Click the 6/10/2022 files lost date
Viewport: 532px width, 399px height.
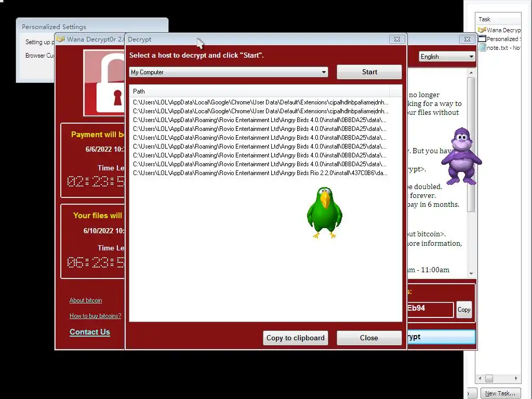pyautogui.click(x=104, y=231)
